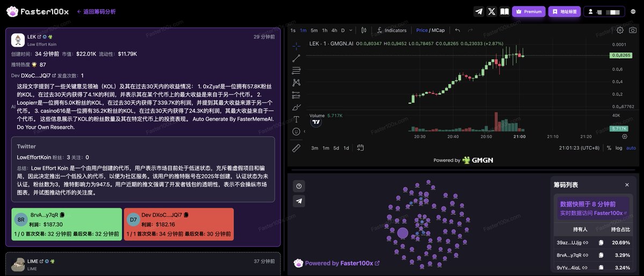This screenshot has height=276, width=644.
Task: Click the Powered by GMGN logo
Action: click(x=463, y=160)
